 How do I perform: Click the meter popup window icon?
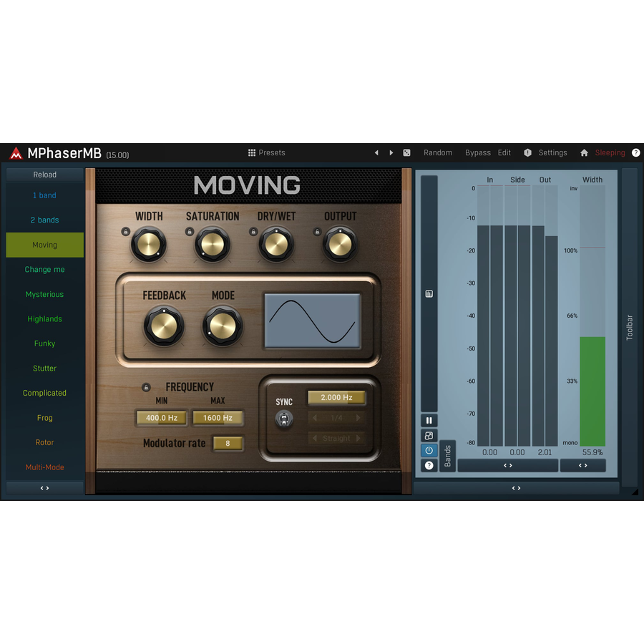point(429,435)
